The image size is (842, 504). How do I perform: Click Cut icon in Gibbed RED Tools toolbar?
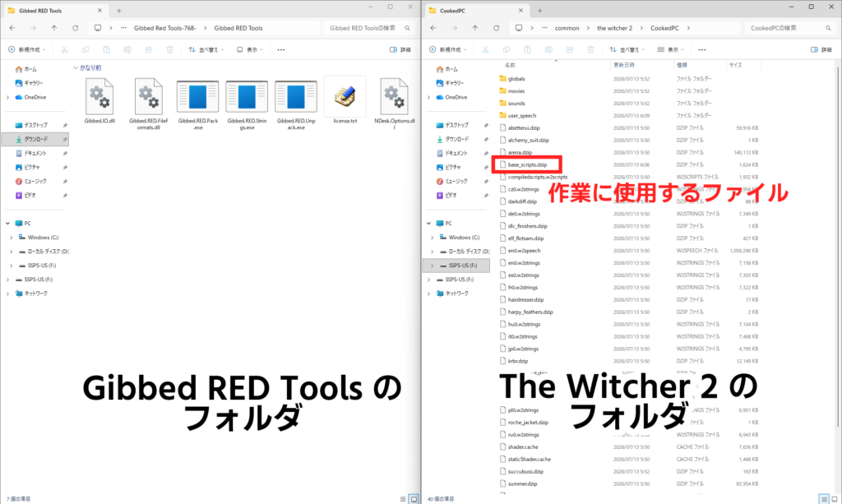pos(64,49)
